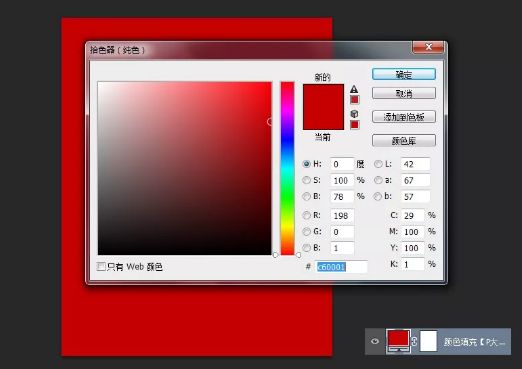Click the a field showing 67

[415, 180]
